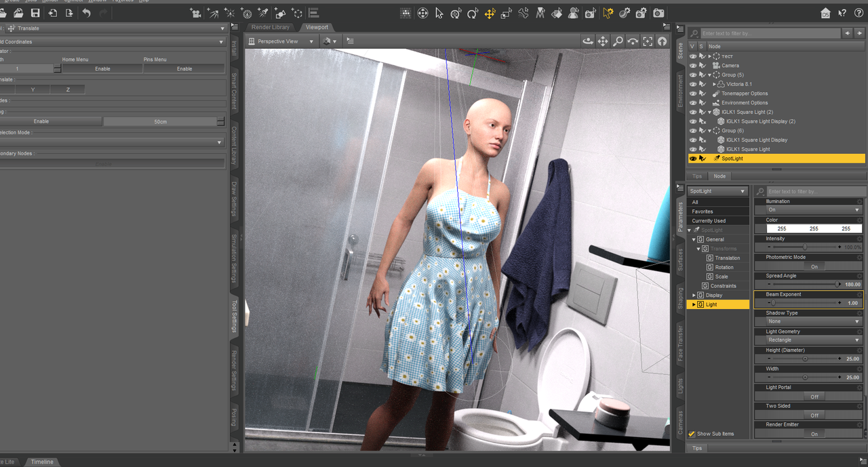
Task: Click the Intensity slider
Action: point(804,247)
